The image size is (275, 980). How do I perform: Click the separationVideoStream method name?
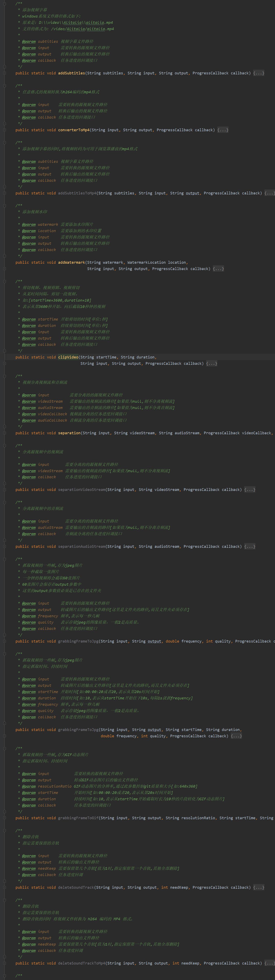point(81,490)
